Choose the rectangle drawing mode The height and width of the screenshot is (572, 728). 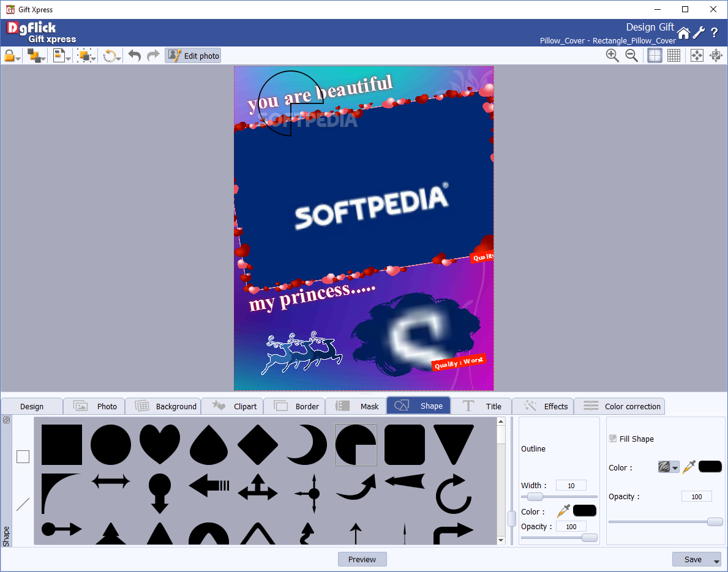23,456
